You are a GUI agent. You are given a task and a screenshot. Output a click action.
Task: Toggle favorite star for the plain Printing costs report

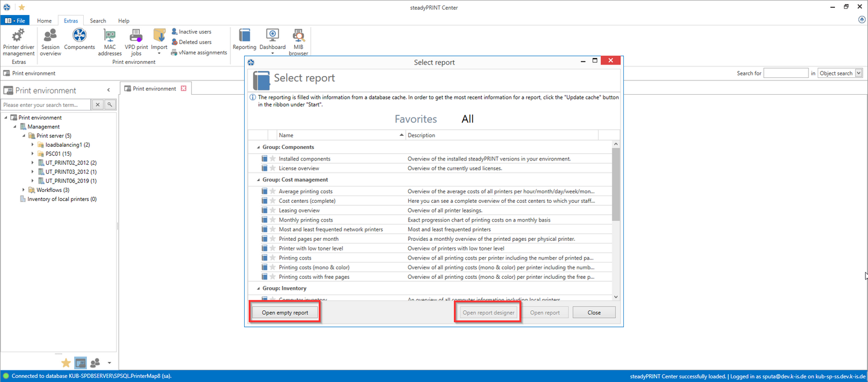point(272,258)
